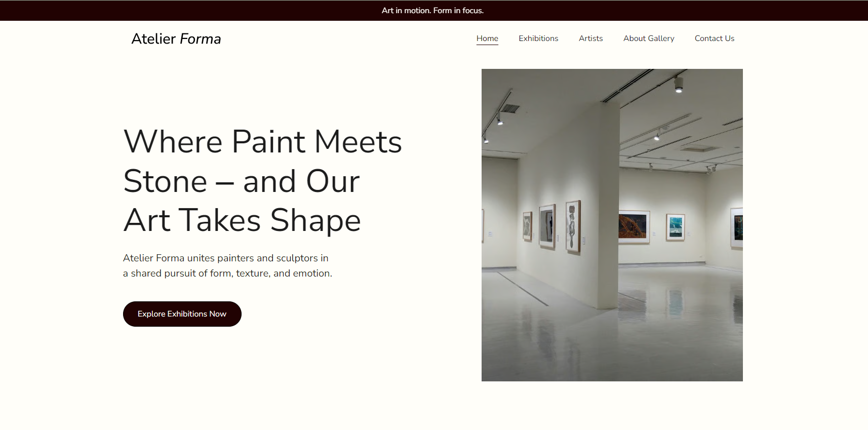Click the dark-toned framed artwork left of the pillar
Screen dimensions: 868x430
click(x=547, y=226)
